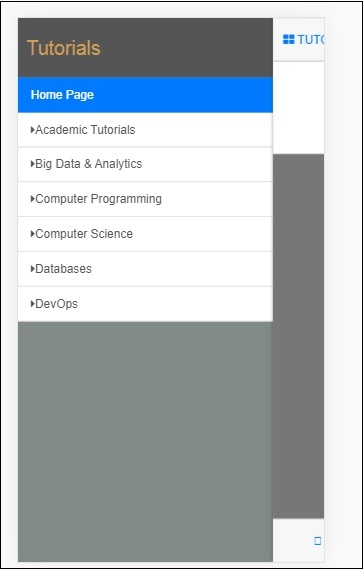Image resolution: width=363 pixels, height=570 pixels.
Task: Select the DevOps menu text
Action: click(56, 304)
